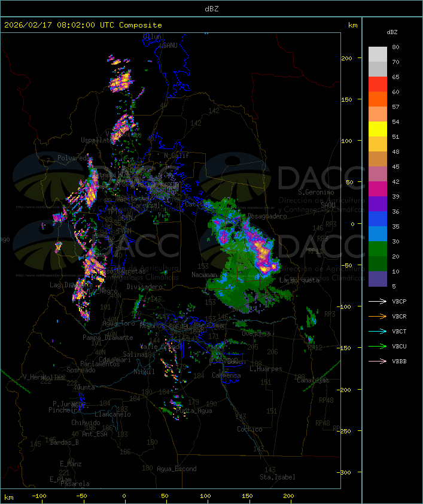This screenshot has height=504, width=423.
Task: Click the 'Ant_ESA' map label
Action: (95, 434)
